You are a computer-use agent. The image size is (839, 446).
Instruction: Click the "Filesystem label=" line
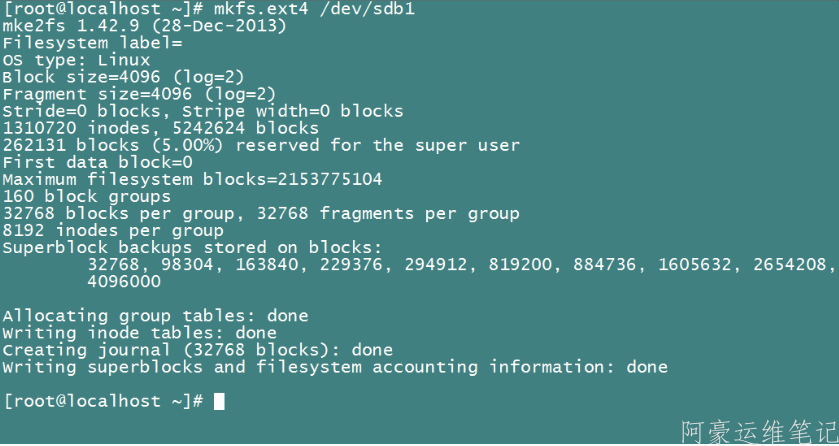[92, 43]
